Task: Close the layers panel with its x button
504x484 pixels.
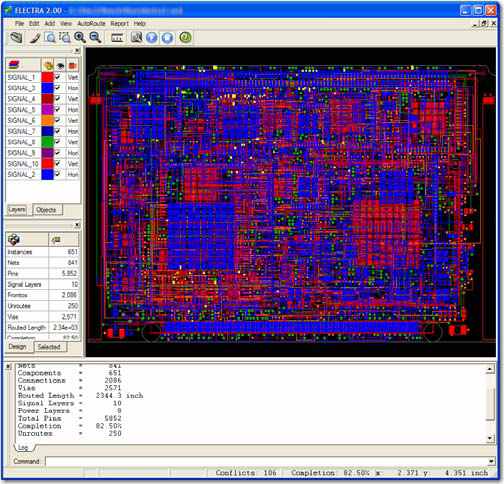Action: point(77,51)
